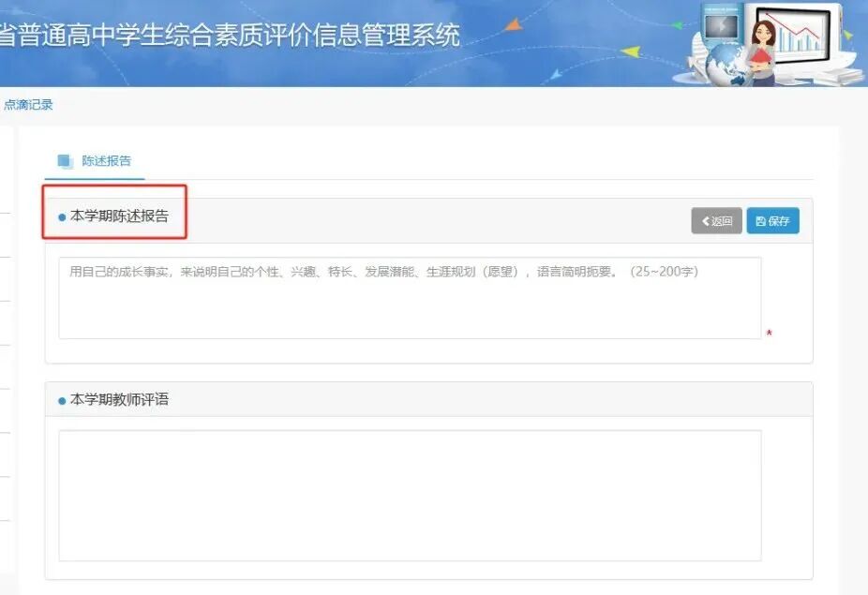Click the orange paper plane in banner
Viewport: 868px width, 595px height.
click(x=512, y=25)
